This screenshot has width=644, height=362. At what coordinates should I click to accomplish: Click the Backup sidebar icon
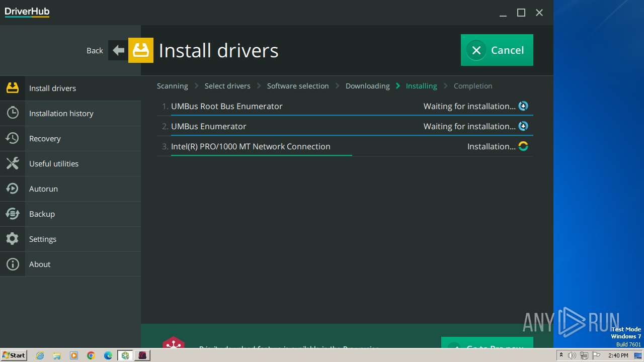(x=13, y=214)
